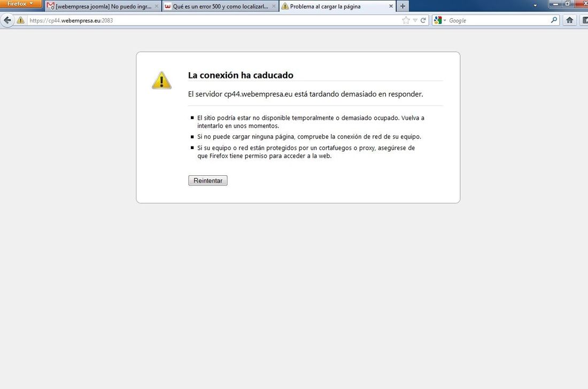Bookmark this page with the star icon
588x389 pixels.
(x=406, y=20)
